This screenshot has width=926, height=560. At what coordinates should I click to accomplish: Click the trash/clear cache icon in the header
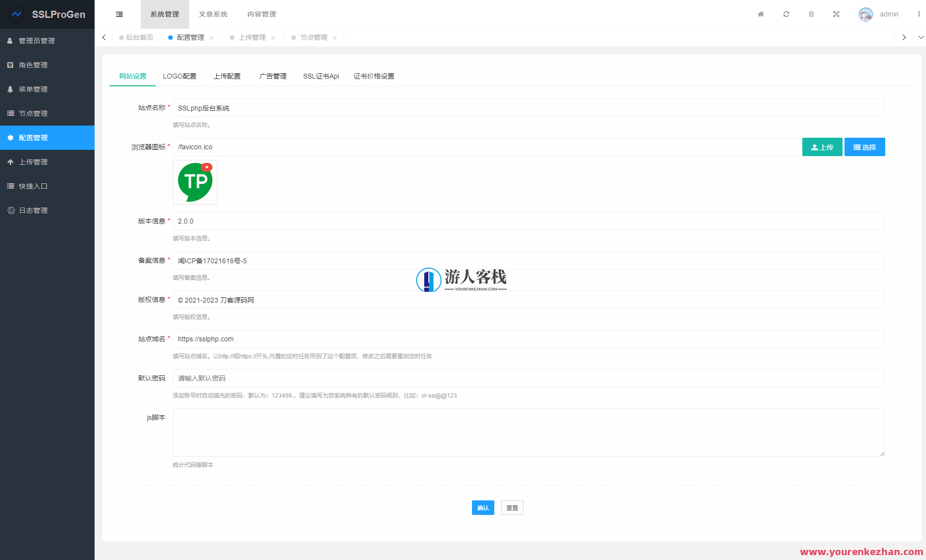coord(811,14)
